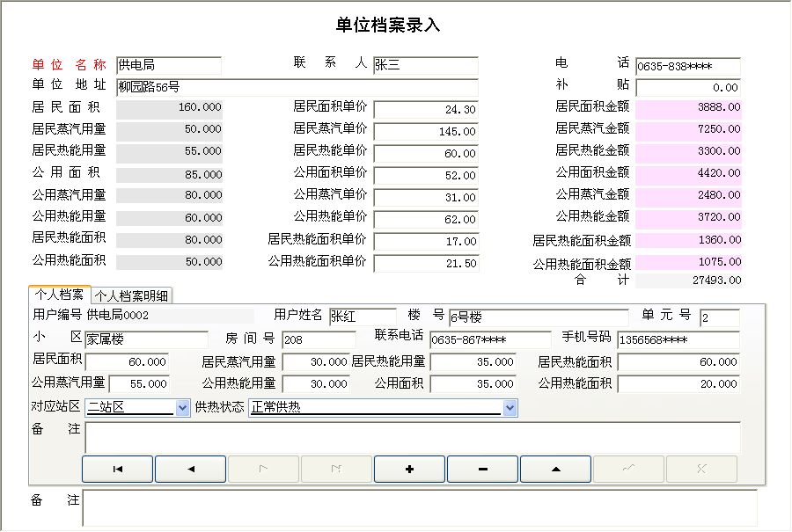Image resolution: width=792 pixels, height=532 pixels.
Task: Switch to the 个人档案 tab
Action: 59,295
